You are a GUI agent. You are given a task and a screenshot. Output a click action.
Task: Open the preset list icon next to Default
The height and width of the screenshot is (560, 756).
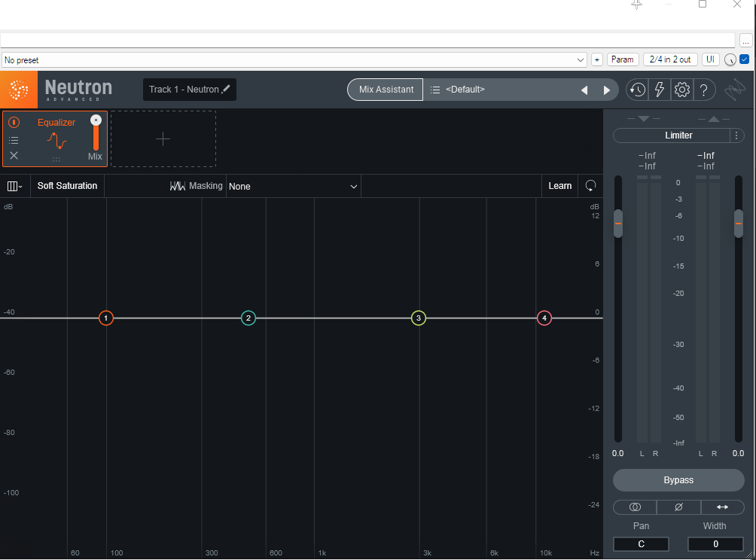click(435, 90)
